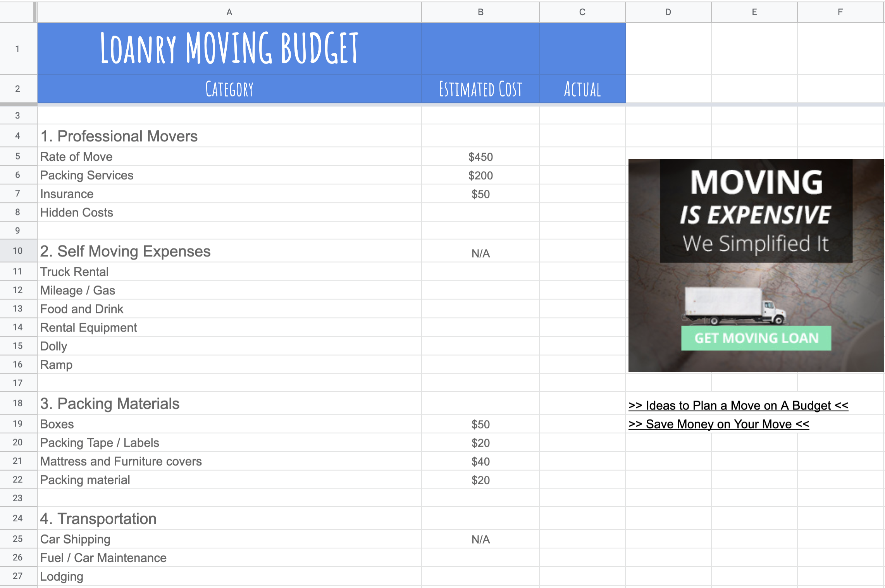
Task: Select column B header
Action: (480, 12)
